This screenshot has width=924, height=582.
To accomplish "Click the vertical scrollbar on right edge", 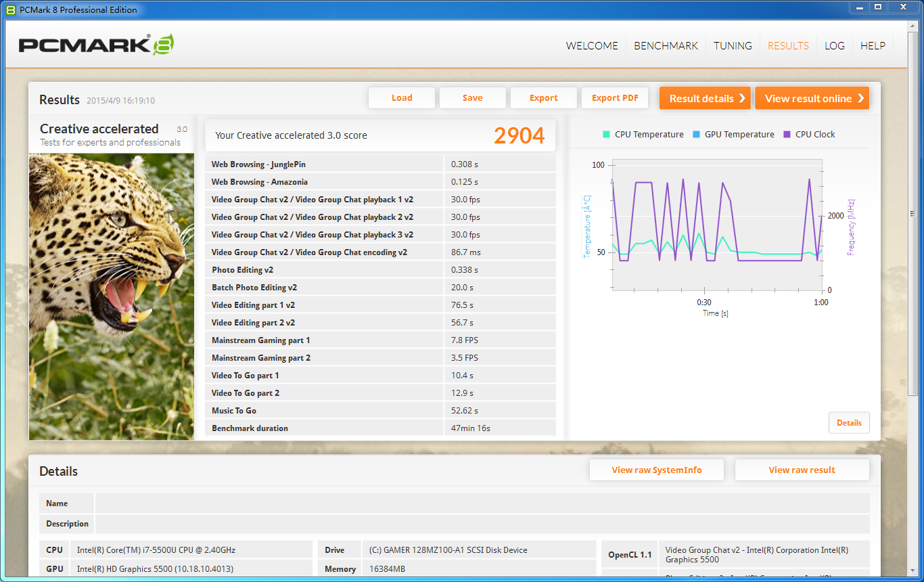I will click(913, 214).
